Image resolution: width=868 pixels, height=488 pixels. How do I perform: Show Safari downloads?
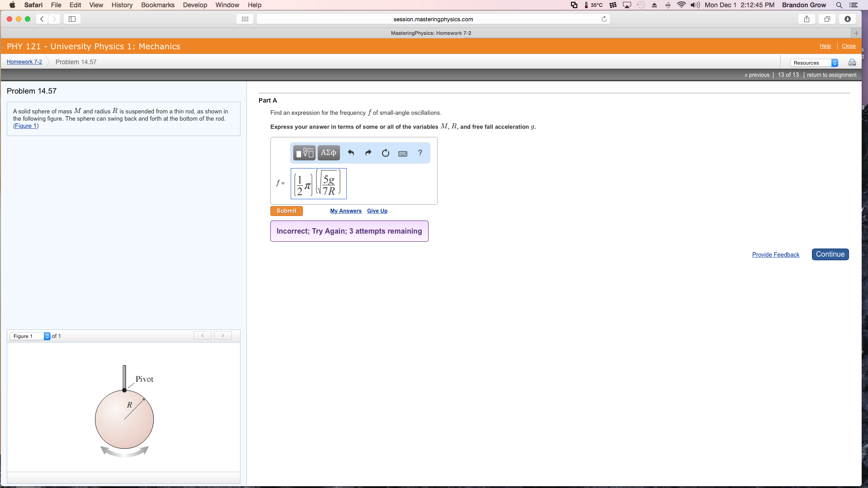847,19
